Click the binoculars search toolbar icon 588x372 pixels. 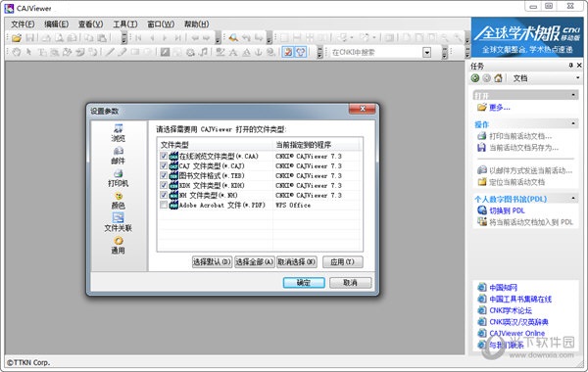pos(233,38)
